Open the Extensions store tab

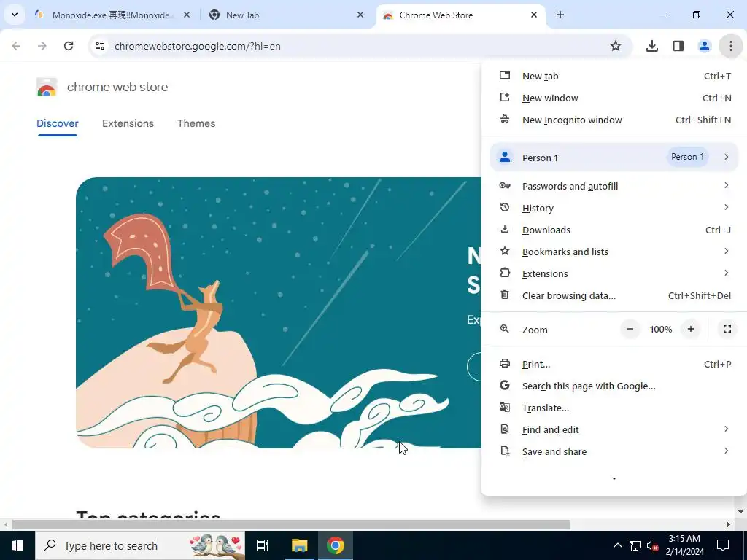(128, 123)
